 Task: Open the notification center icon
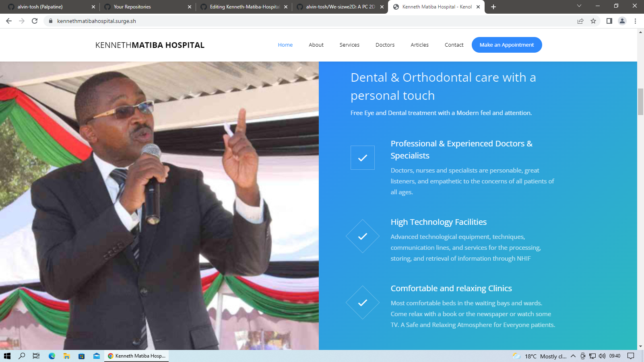[x=631, y=356]
